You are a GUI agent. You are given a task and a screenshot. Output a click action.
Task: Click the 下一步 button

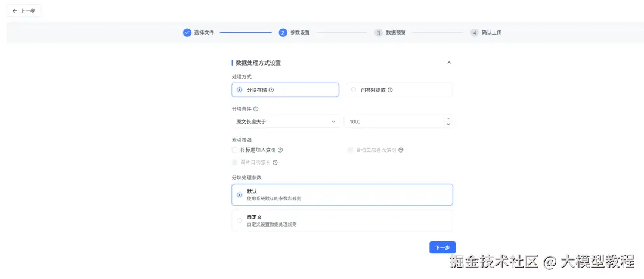[442, 247]
